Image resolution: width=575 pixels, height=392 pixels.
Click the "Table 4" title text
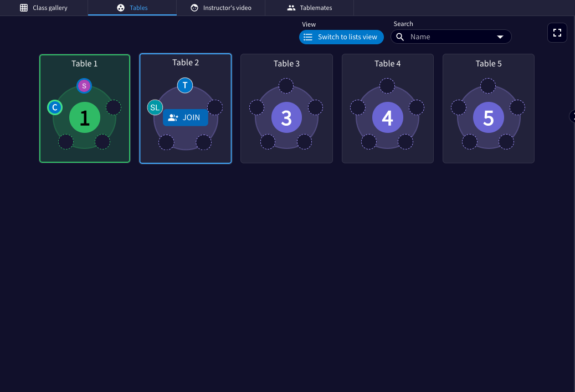tap(388, 63)
